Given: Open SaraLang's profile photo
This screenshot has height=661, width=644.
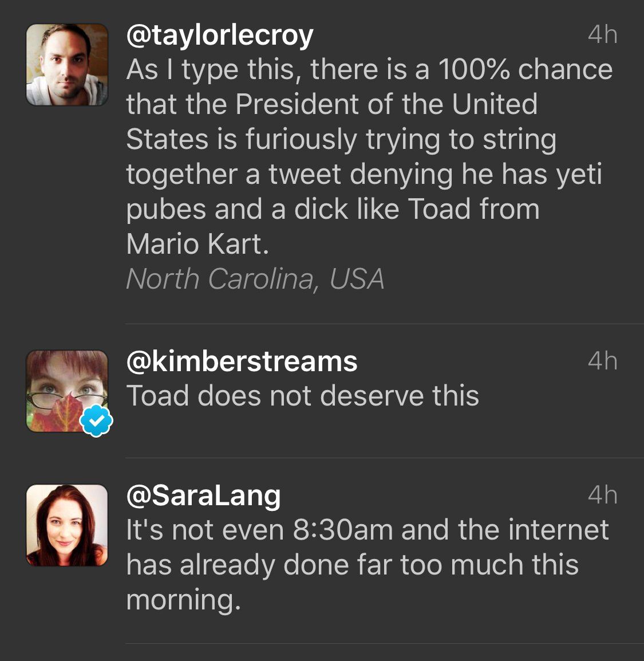Looking at the screenshot, I should [67, 525].
